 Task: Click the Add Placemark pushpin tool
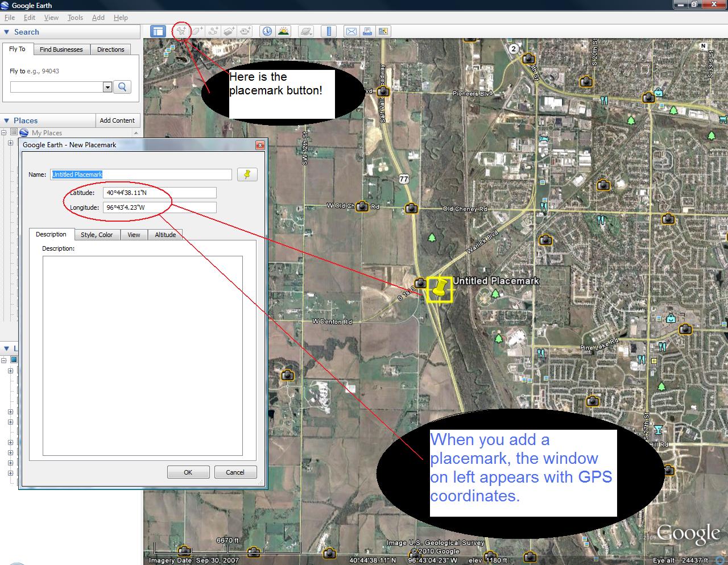181,31
